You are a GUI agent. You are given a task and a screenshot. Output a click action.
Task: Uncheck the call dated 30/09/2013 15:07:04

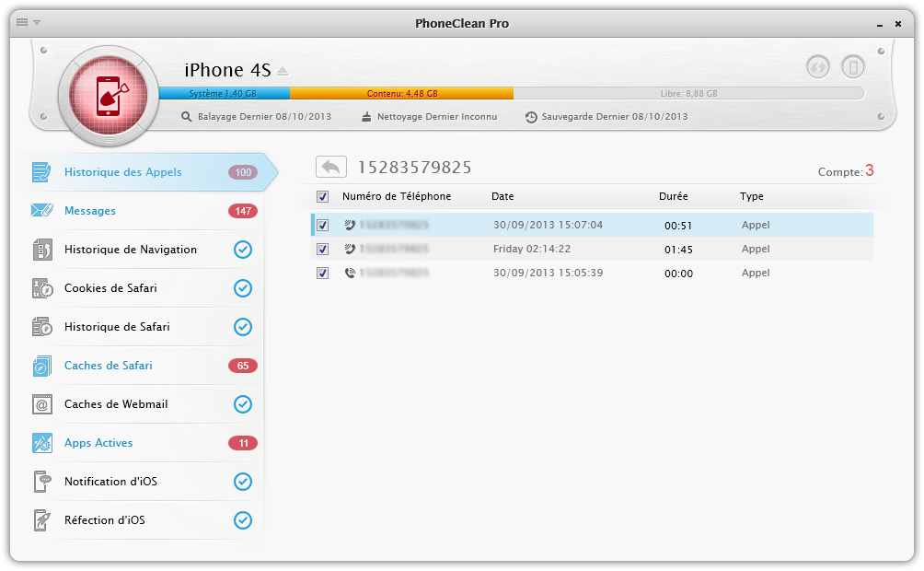click(x=322, y=226)
